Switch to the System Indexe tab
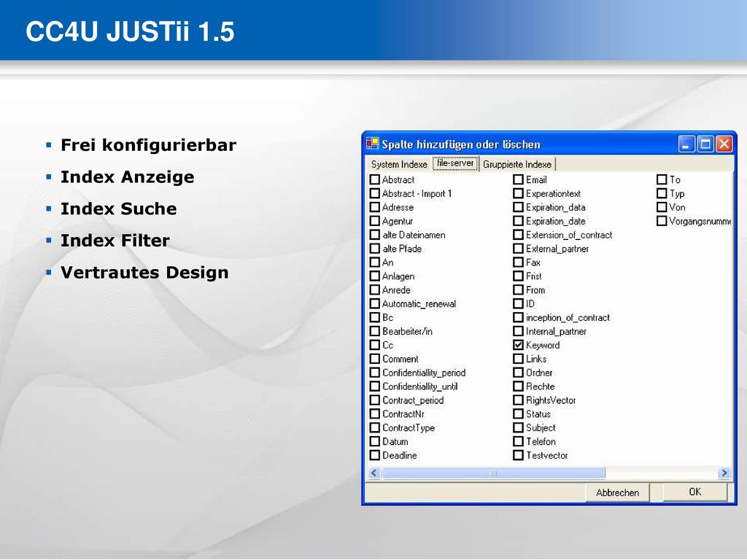 tap(399, 164)
